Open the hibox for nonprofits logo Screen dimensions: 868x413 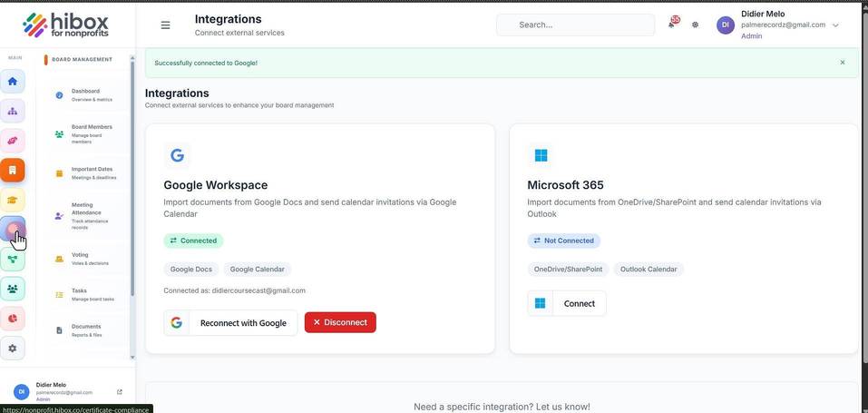[66, 25]
